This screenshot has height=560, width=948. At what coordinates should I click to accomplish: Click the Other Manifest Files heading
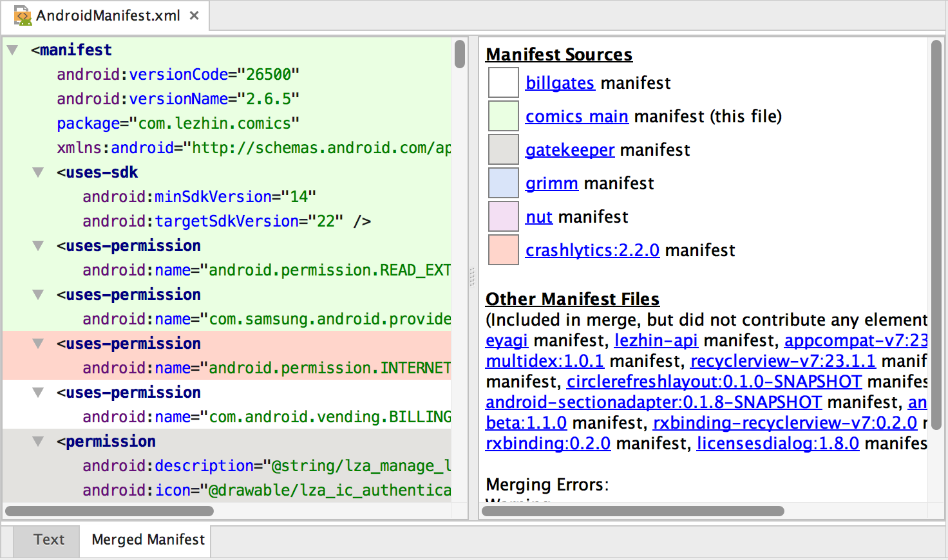pos(573,299)
